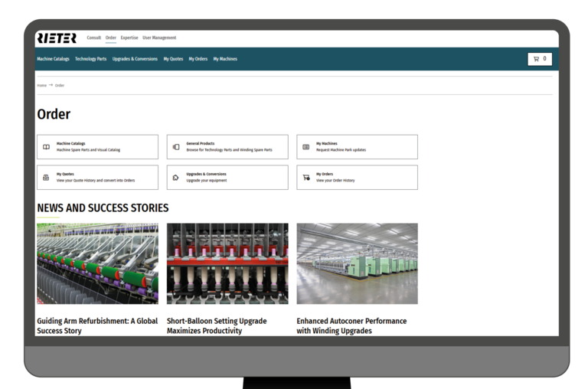588x389 pixels.
Task: Click the My Quotes tile icon
Action: click(x=46, y=178)
